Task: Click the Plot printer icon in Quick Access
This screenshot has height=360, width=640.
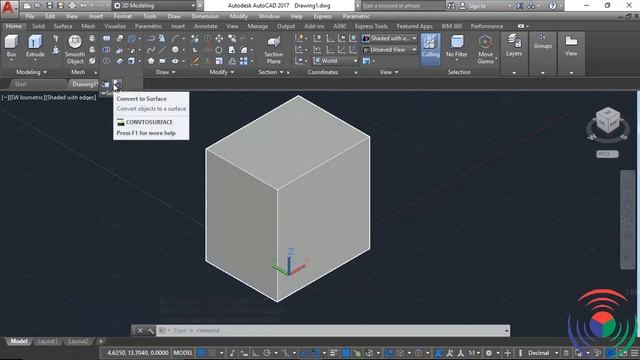Action: [x=72, y=6]
